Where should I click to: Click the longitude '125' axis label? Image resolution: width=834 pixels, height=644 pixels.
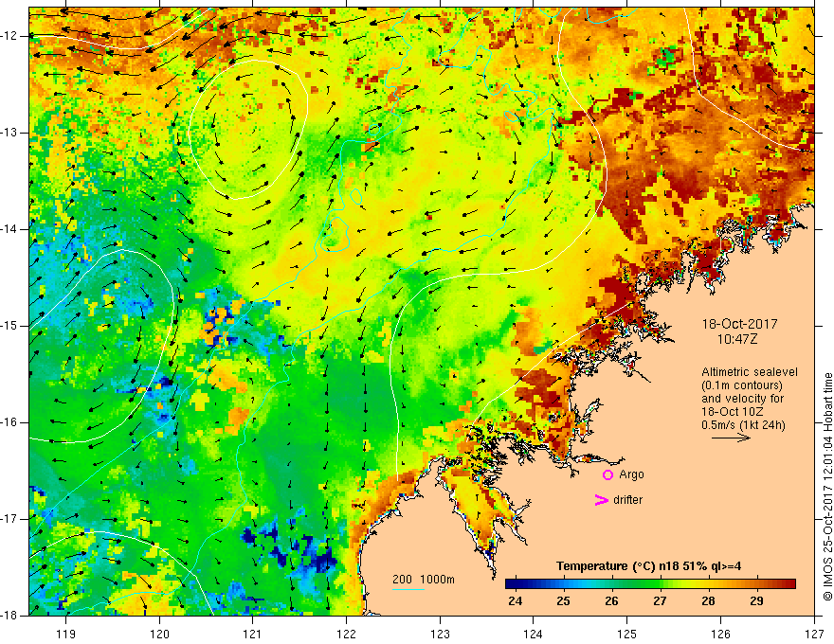tap(627, 634)
